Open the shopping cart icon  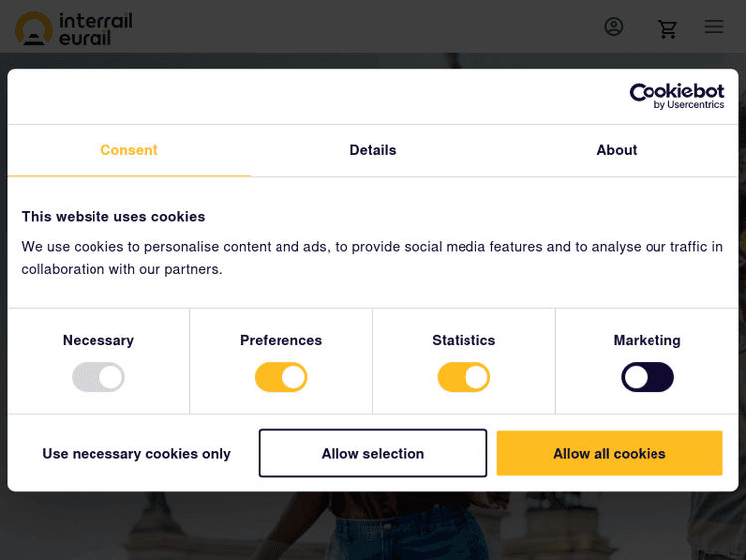(667, 28)
